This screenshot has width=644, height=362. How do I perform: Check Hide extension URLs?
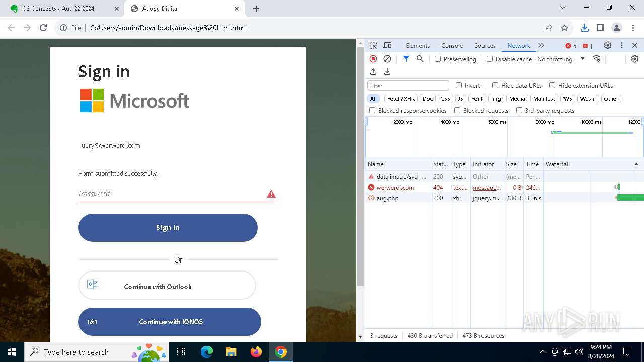pyautogui.click(x=552, y=85)
